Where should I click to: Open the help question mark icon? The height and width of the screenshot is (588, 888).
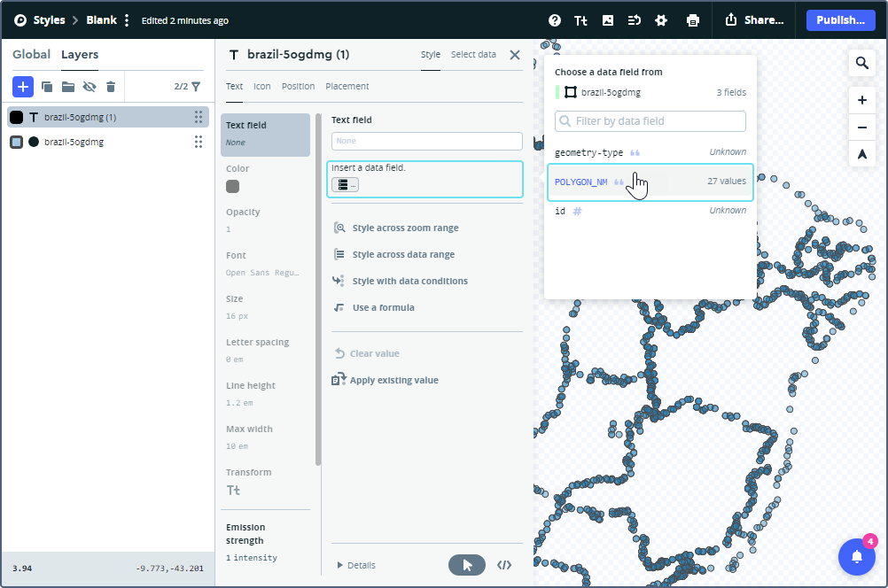[555, 20]
